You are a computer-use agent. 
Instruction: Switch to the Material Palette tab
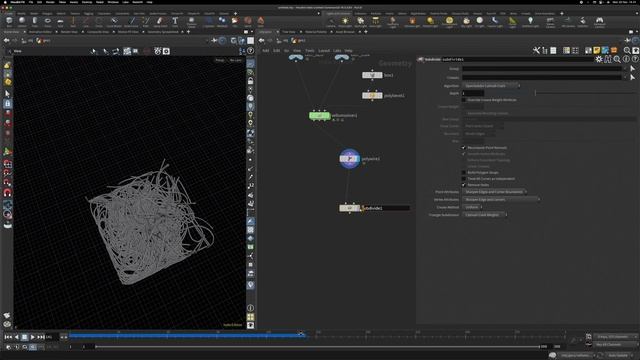tap(316, 32)
